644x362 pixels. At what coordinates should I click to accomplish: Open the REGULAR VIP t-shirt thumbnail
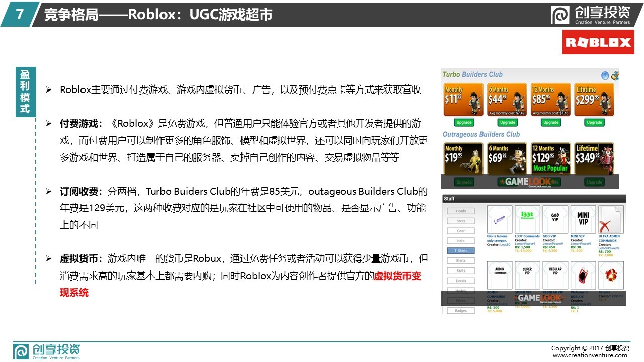(x=555, y=275)
